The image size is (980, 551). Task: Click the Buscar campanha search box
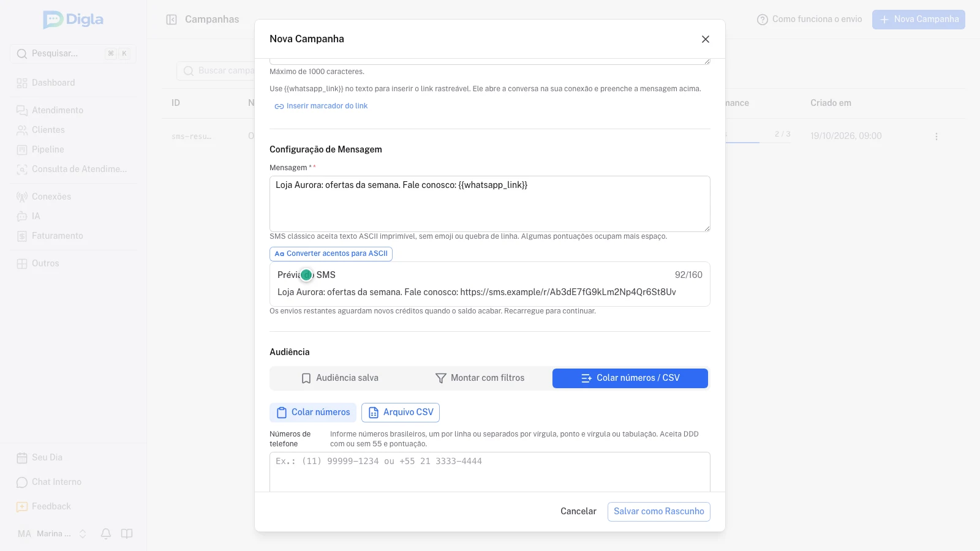point(216,71)
